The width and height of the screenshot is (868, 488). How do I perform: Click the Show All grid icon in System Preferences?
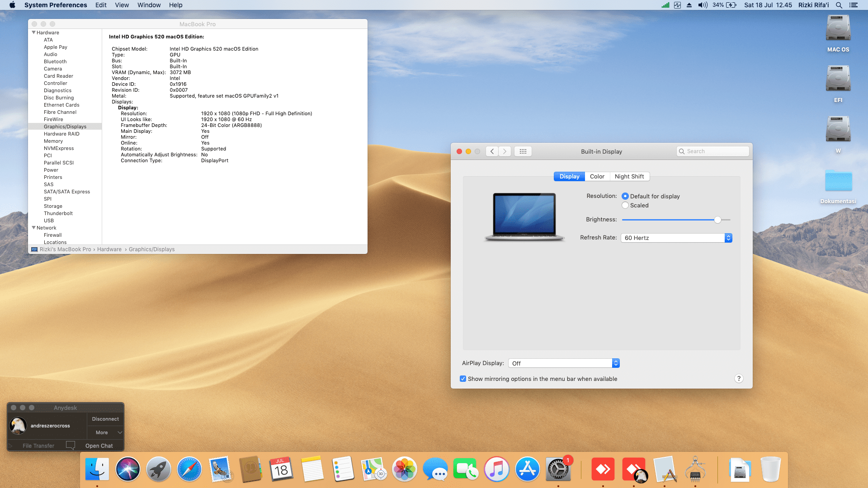(523, 151)
